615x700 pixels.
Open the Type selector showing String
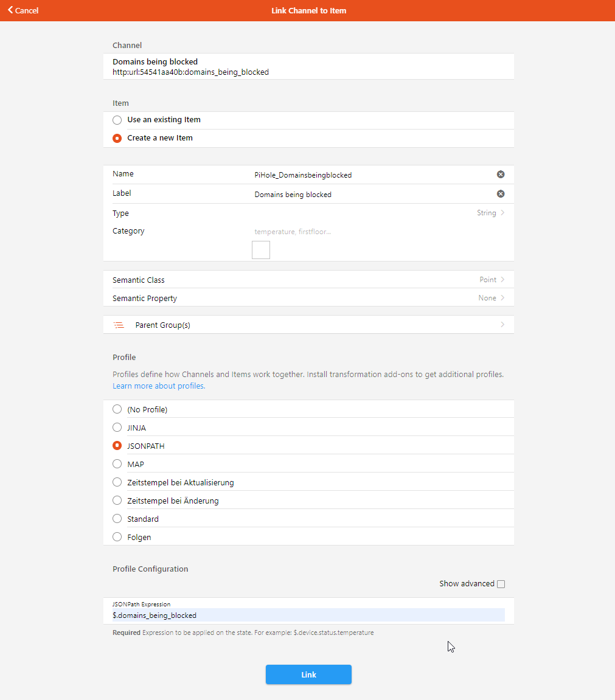[x=490, y=213]
